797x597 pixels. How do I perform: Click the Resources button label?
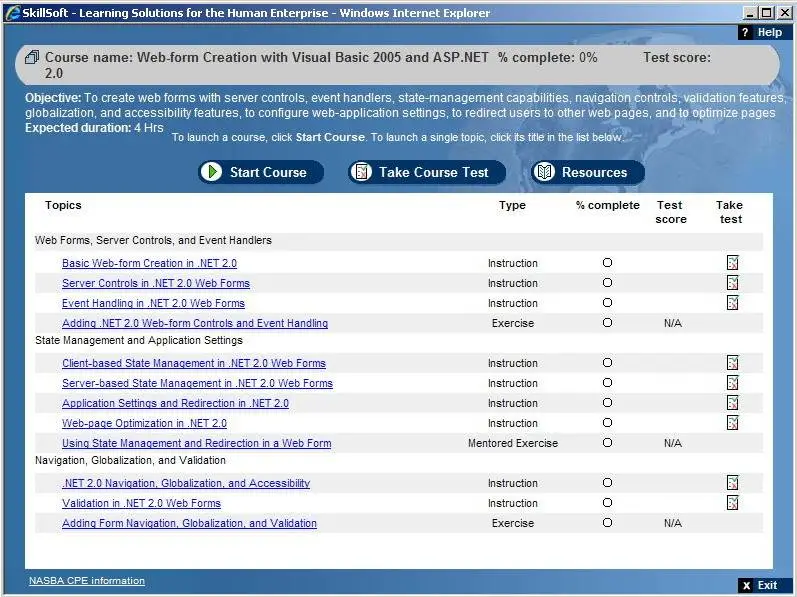[594, 172]
